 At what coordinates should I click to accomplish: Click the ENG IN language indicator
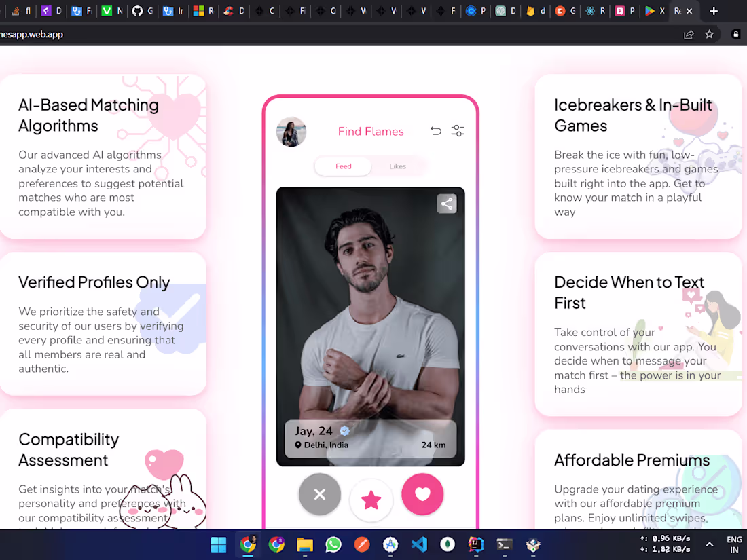coord(734,544)
